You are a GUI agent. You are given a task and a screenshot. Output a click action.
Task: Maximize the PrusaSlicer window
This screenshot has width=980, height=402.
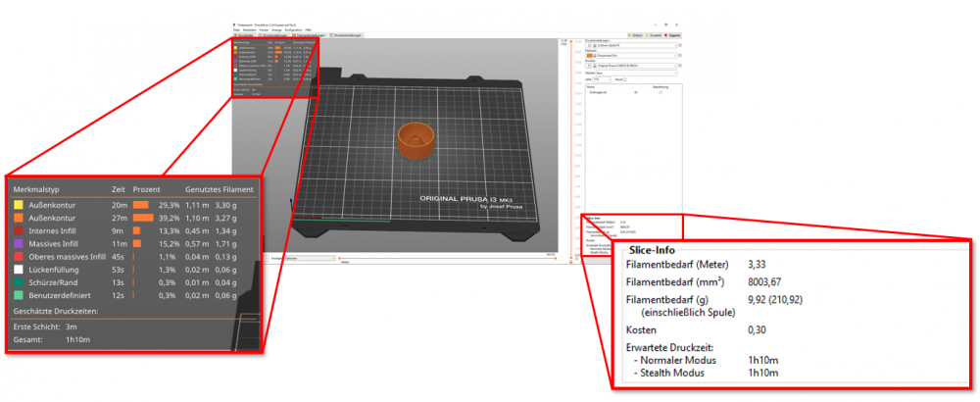click(665, 25)
